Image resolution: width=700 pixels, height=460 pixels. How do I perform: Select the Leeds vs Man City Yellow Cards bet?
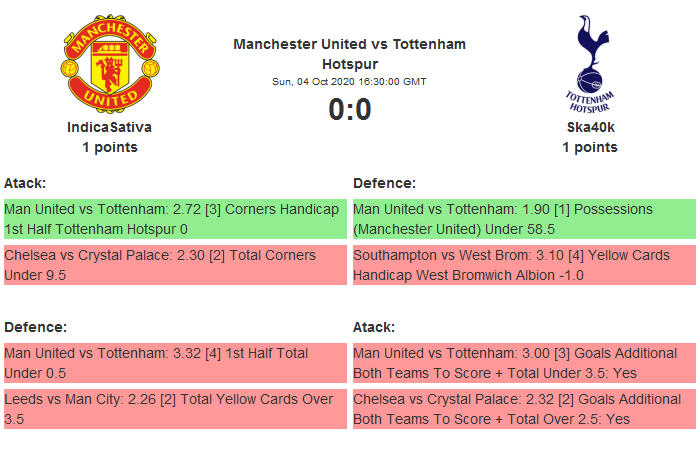click(x=175, y=409)
